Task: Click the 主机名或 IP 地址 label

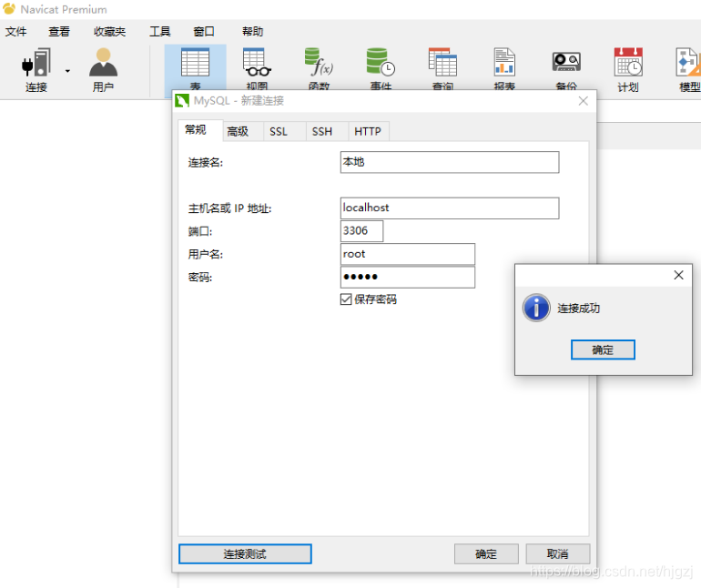Action: 229,208
